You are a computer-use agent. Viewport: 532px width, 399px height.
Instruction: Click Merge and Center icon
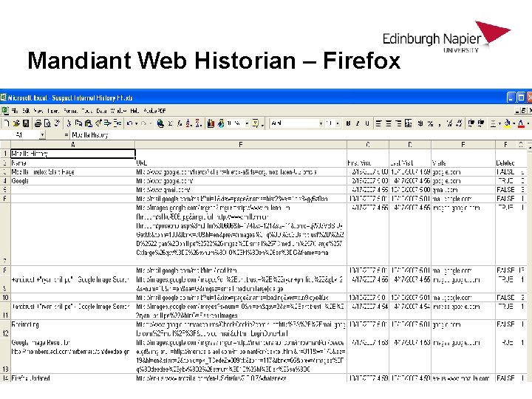pyautogui.click(x=408, y=123)
